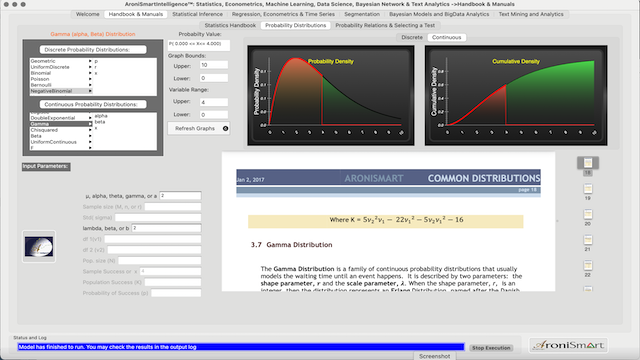Click the Stop Execution button

point(491,348)
